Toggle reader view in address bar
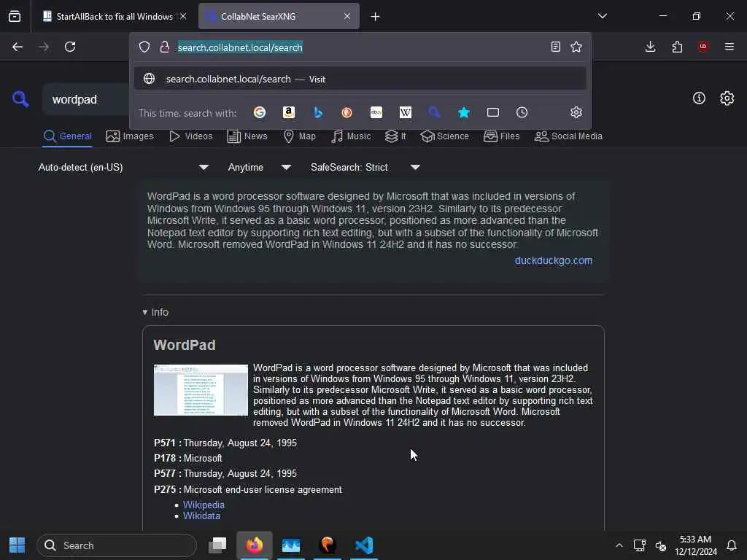This screenshot has width=747, height=560. click(x=555, y=47)
